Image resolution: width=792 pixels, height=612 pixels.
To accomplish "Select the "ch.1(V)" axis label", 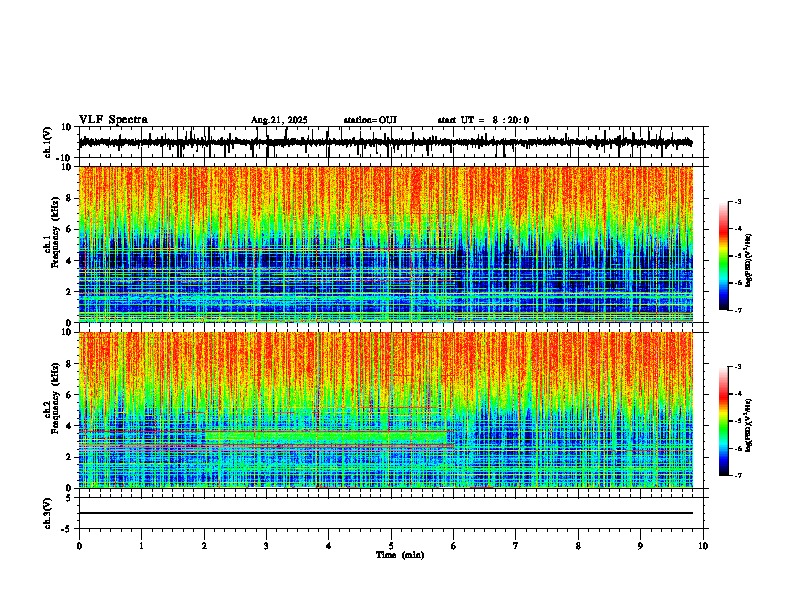I will 48,142.
